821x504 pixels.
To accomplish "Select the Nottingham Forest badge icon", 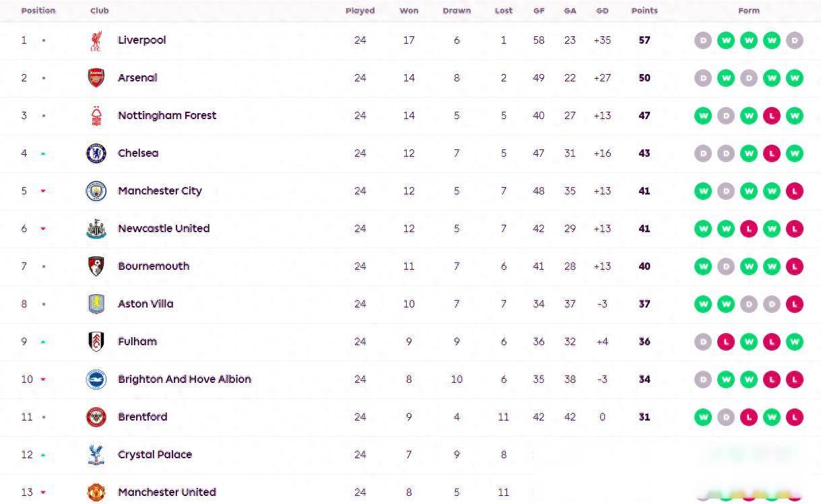I will (x=96, y=116).
